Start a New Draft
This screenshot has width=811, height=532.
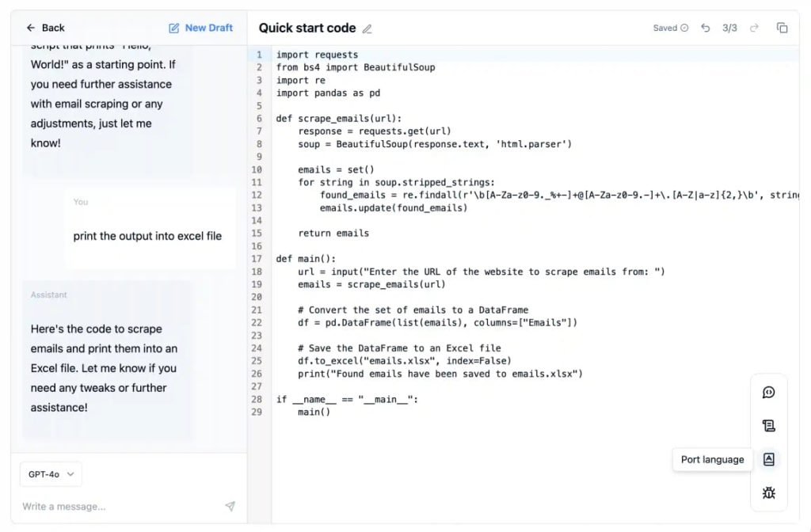200,28
